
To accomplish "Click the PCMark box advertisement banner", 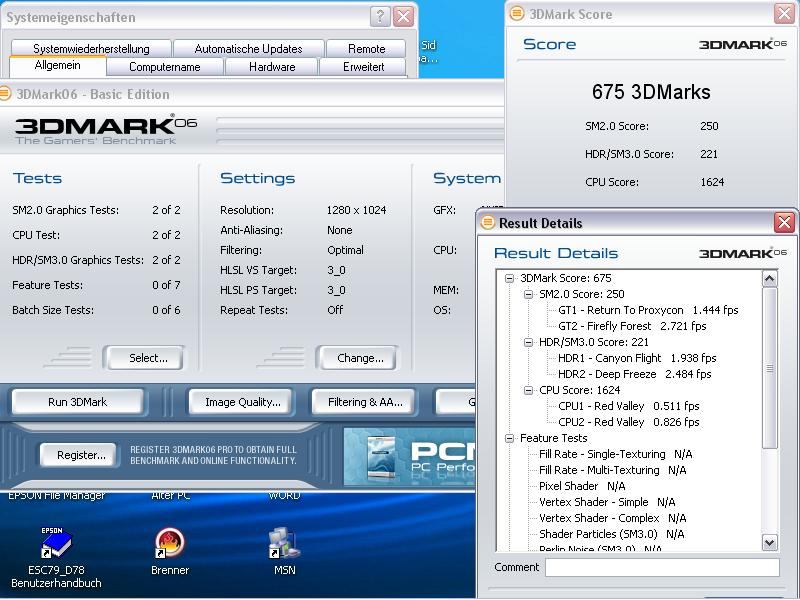I will [409, 457].
